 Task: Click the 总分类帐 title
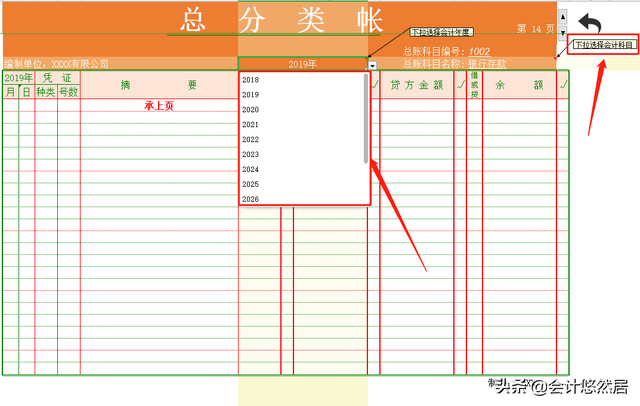point(281,20)
